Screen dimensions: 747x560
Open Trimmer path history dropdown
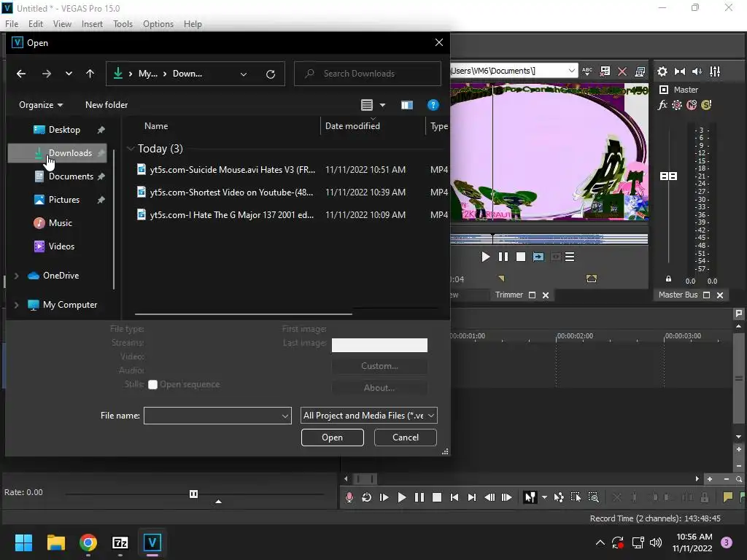(x=571, y=71)
